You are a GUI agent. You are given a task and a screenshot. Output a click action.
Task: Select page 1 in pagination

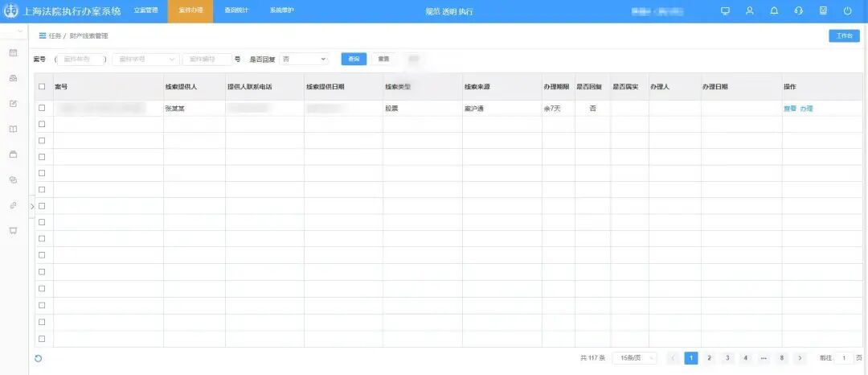(x=691, y=358)
